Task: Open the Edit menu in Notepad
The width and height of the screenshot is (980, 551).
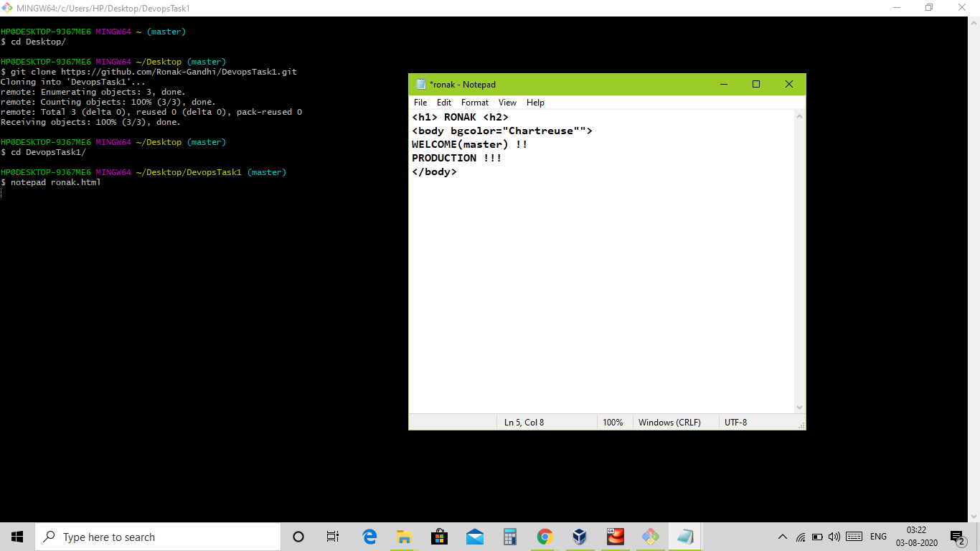Action: click(x=443, y=102)
